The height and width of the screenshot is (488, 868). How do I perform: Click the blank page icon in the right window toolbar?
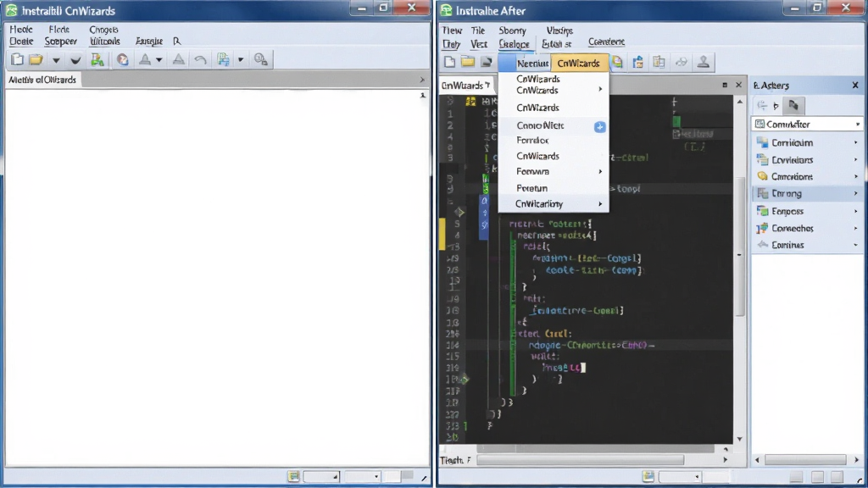coord(449,62)
